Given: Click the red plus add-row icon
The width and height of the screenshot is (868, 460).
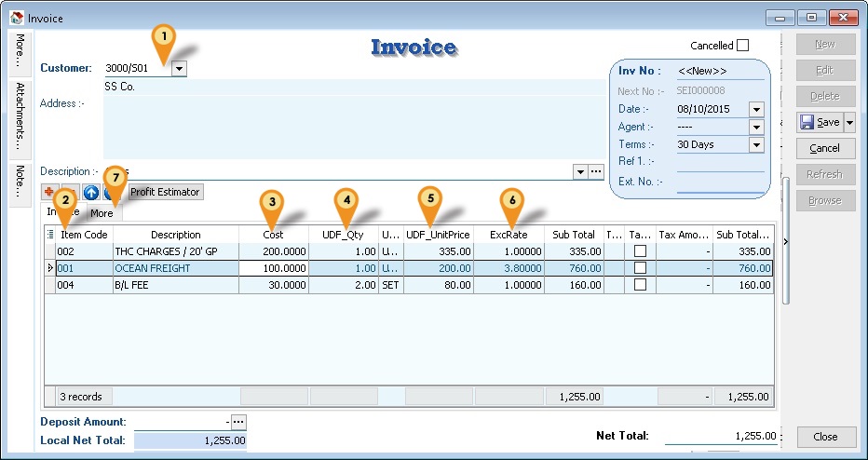Looking at the screenshot, I should pos(49,192).
